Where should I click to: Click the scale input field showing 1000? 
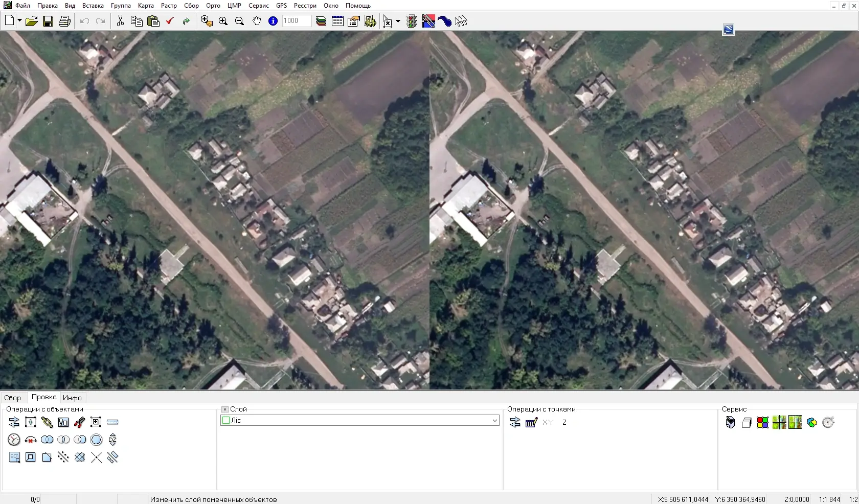point(297,21)
